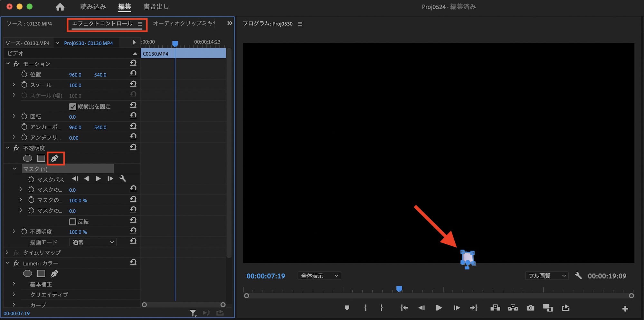The image size is (644, 320).
Task: Open the 全体表示 zoom level dropdown
Action: pyautogui.click(x=319, y=276)
